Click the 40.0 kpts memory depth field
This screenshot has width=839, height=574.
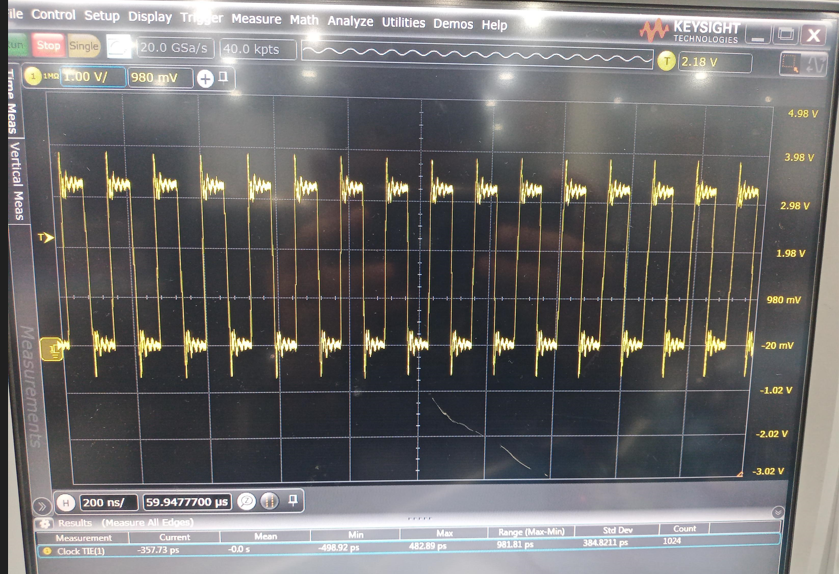(x=258, y=49)
